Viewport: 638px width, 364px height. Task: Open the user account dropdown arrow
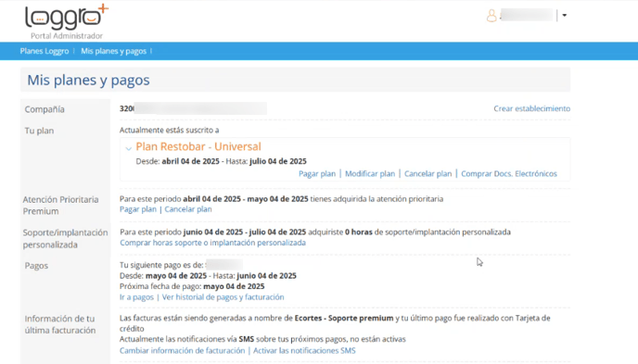[x=565, y=16]
